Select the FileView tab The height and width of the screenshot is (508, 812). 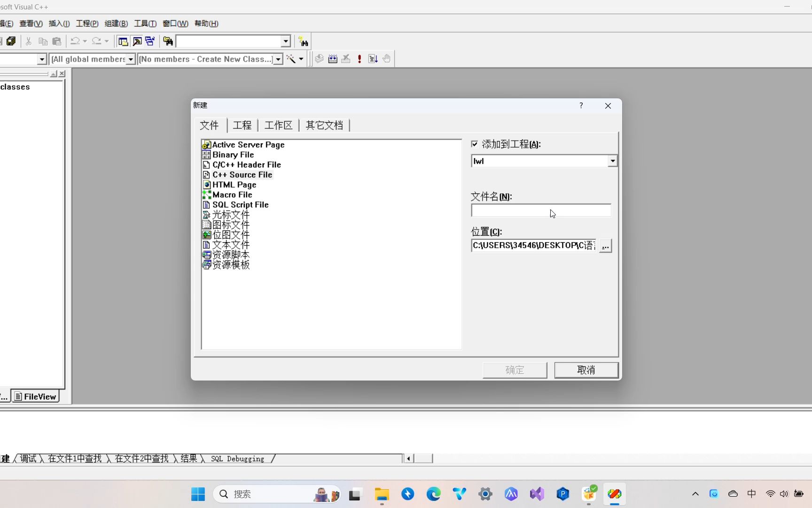(36, 397)
